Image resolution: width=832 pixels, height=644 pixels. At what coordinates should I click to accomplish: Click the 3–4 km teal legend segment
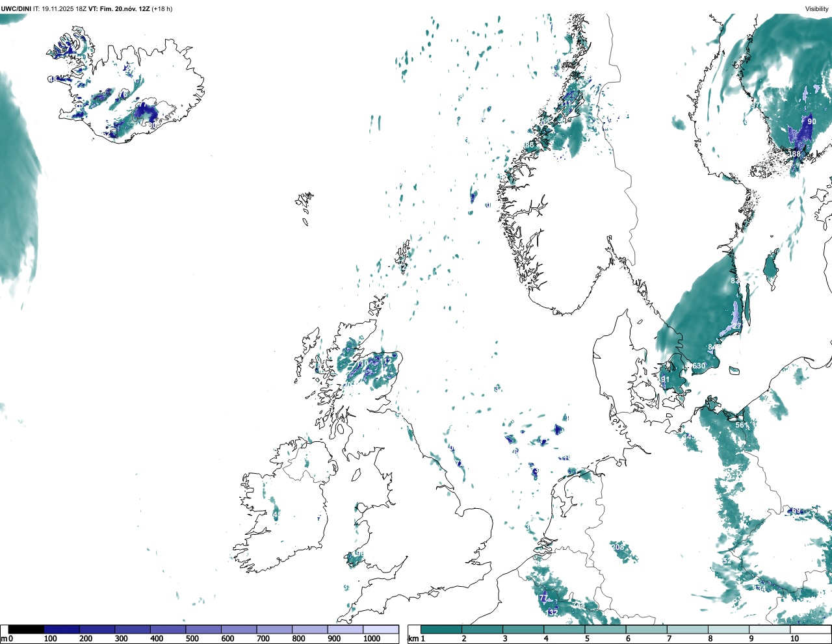coord(523,629)
